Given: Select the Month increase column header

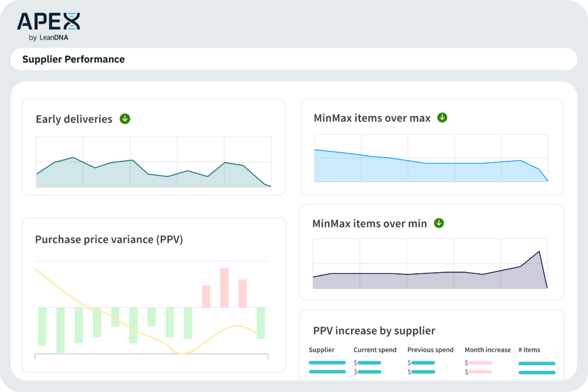Looking at the screenshot, I should [488, 350].
